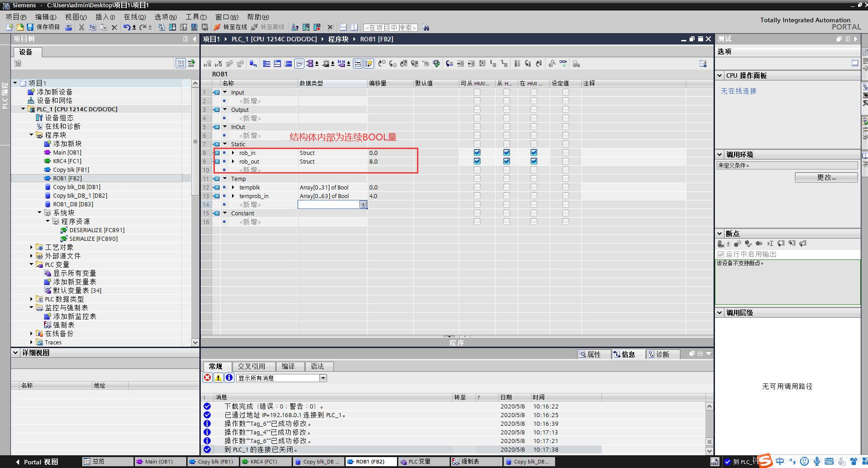Image resolution: width=868 pixels, height=468 pixels.
Task: Click the Print icon in main toolbar
Action: tap(69, 27)
